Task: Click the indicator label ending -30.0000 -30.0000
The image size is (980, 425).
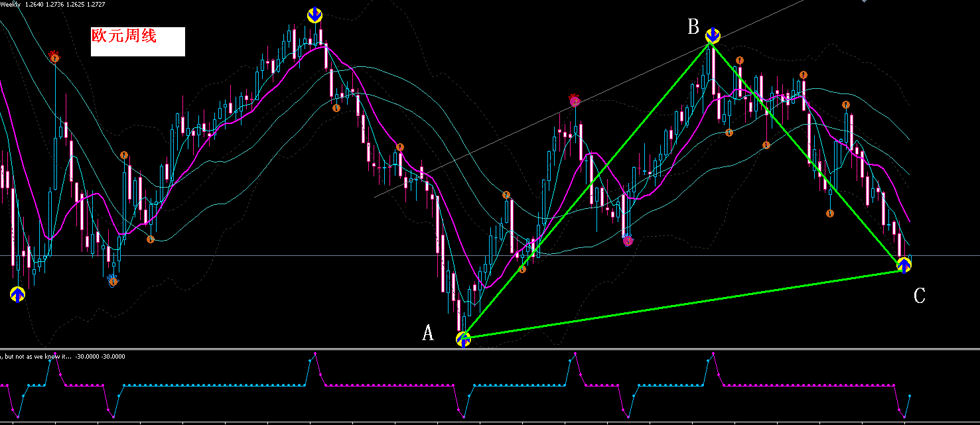Action: pos(62,357)
